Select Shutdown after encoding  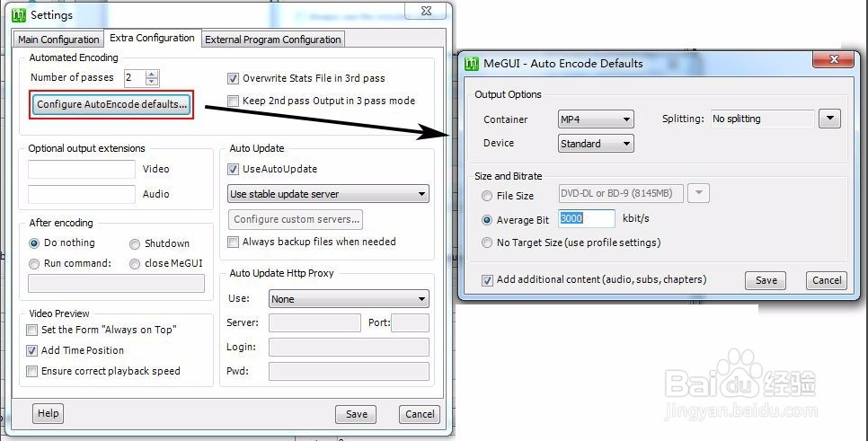(x=135, y=244)
